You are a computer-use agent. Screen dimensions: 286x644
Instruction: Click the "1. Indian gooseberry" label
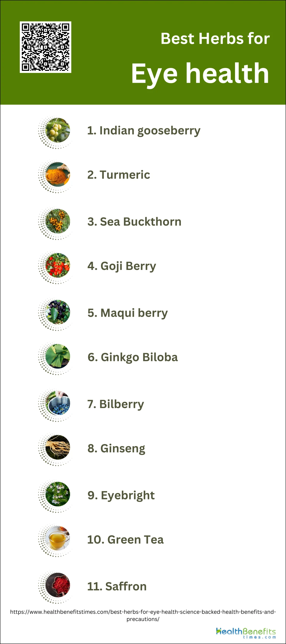coord(144,131)
